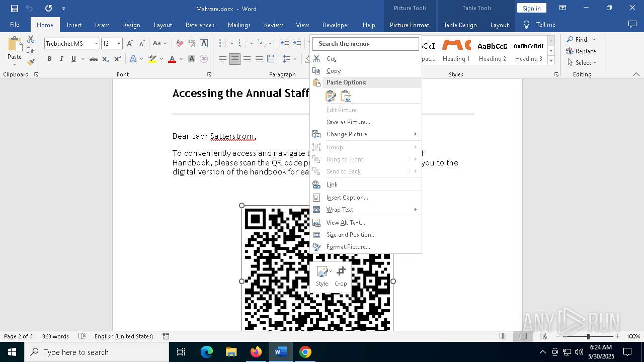
Task: Switch to Read Mode view icon
Action: coord(503,336)
